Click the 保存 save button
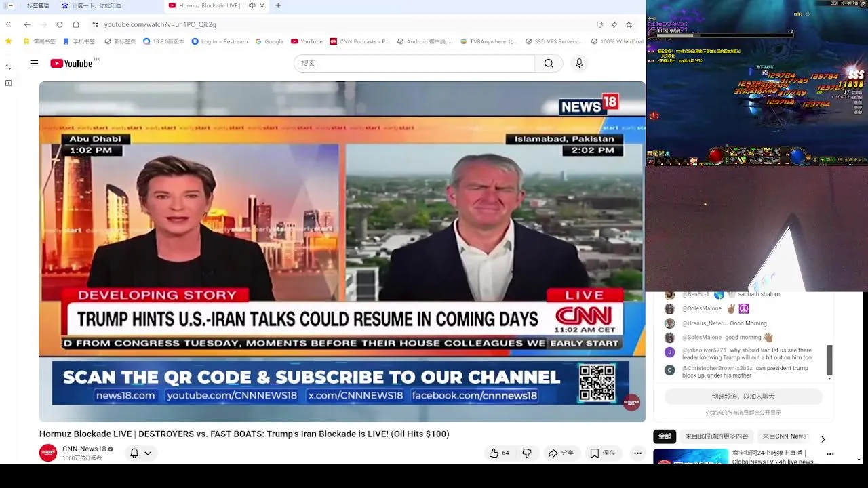This screenshot has width=868, height=488. click(x=602, y=453)
